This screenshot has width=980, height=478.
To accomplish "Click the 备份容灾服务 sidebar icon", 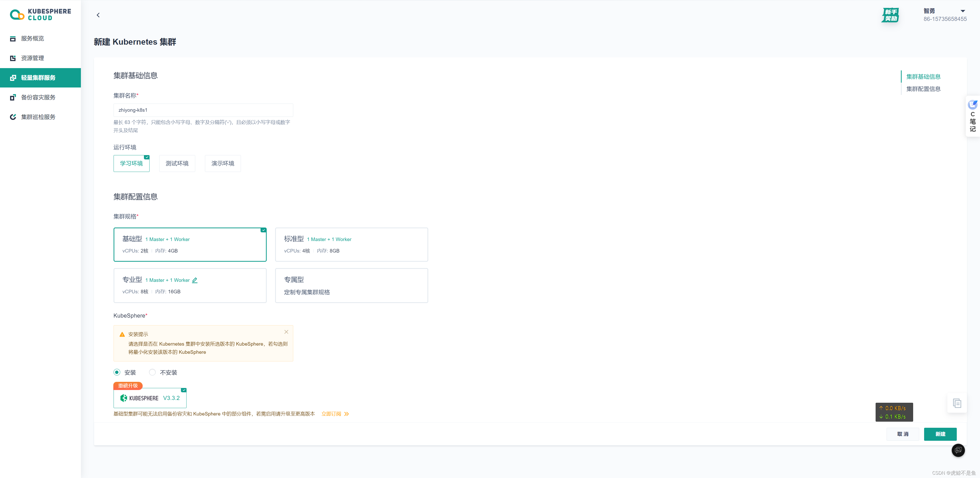I will click(x=13, y=97).
